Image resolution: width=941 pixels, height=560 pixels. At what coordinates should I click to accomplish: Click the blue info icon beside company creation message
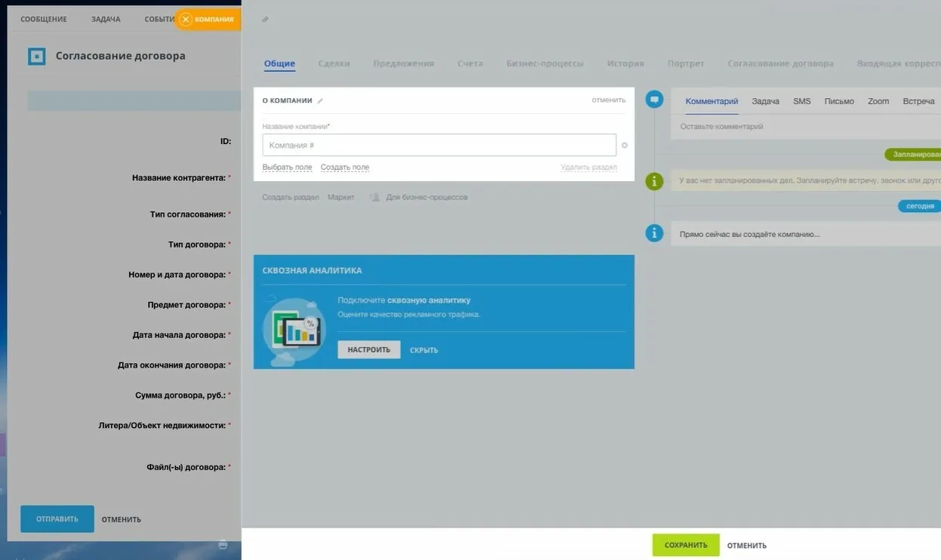pyautogui.click(x=654, y=233)
